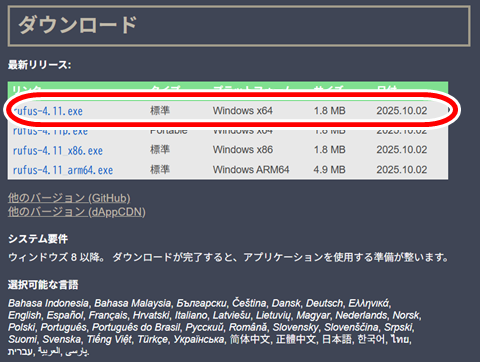Choose Magyar language
This screenshot has width=480, height=362.
point(313,315)
